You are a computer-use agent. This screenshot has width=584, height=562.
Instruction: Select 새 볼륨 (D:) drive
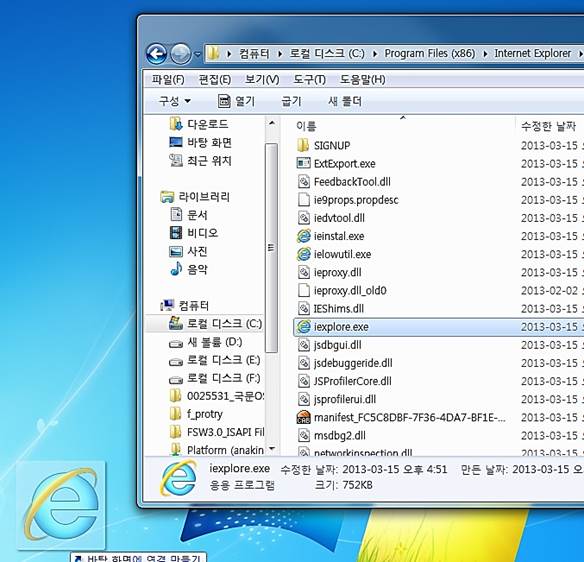click(x=206, y=342)
